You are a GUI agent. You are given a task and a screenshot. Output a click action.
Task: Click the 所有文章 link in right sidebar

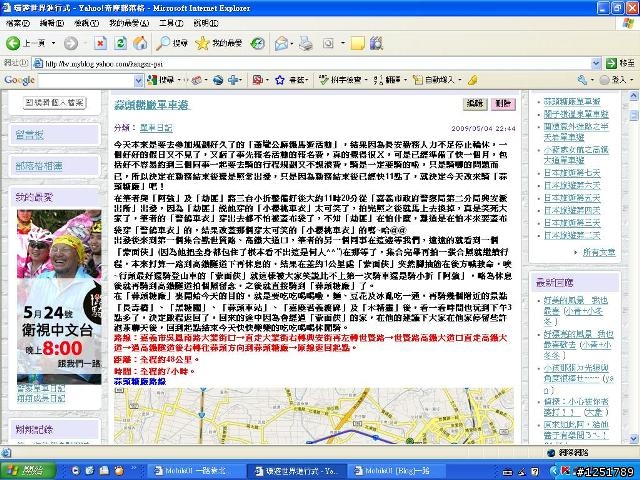coord(598,252)
